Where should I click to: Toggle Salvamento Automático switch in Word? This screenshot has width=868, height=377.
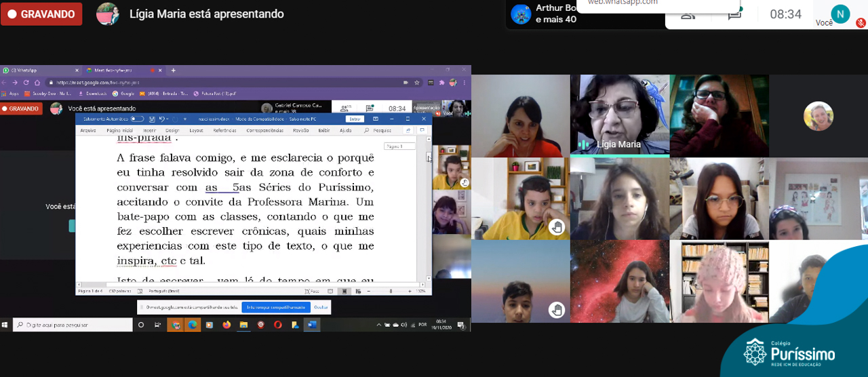coord(136,119)
